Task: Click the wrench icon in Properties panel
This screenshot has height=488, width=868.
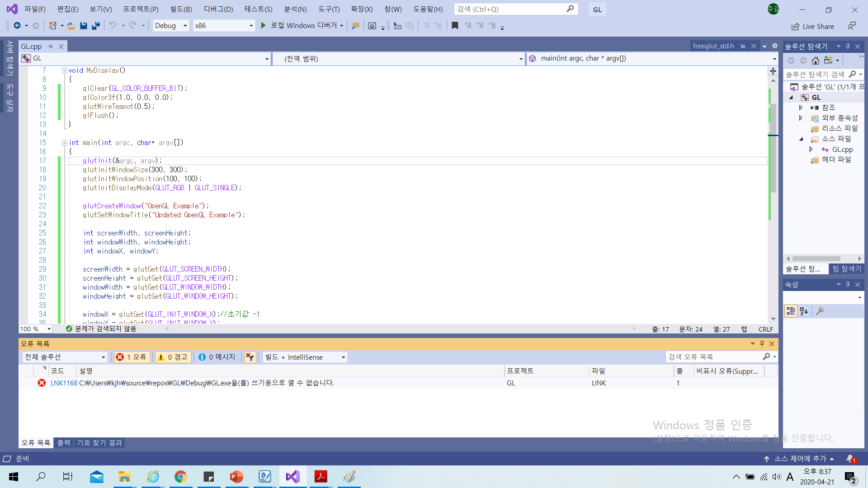Action: [820, 311]
